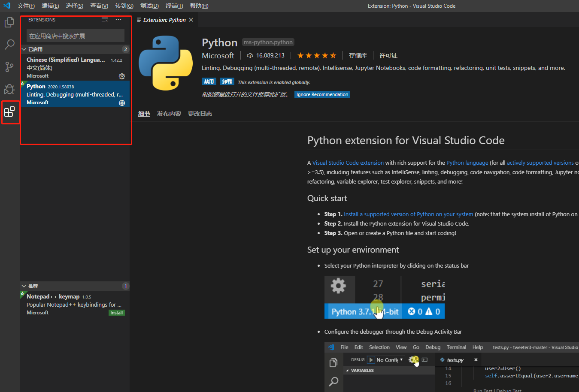The height and width of the screenshot is (392, 579).
Task: Open the 帮助(H) menu
Action: [x=199, y=6]
